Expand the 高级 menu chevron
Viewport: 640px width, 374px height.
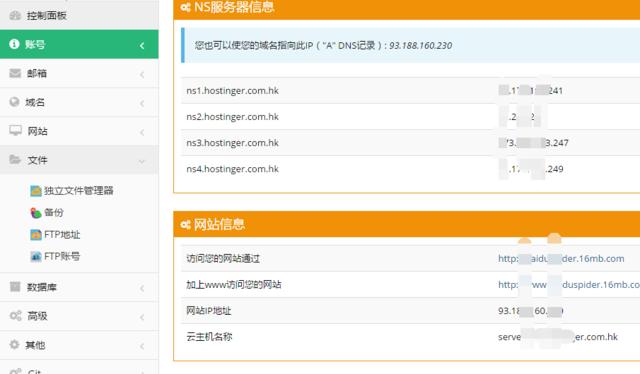pyautogui.click(x=142, y=317)
